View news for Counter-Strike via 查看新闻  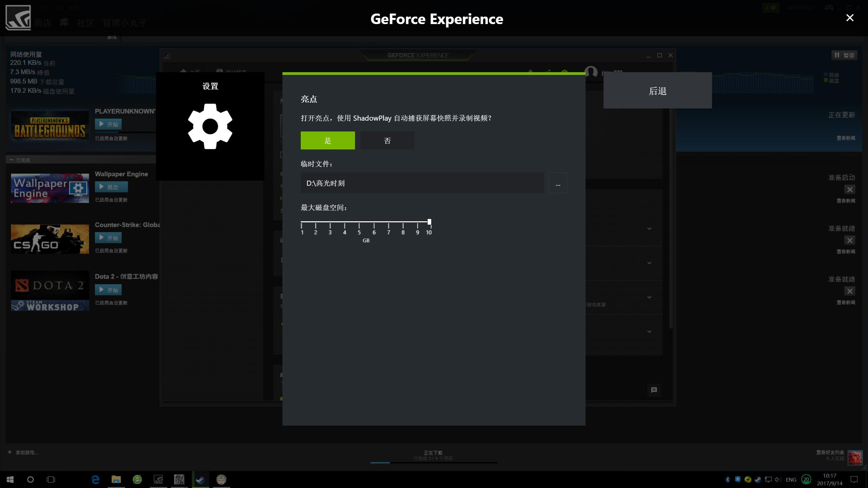(x=846, y=251)
